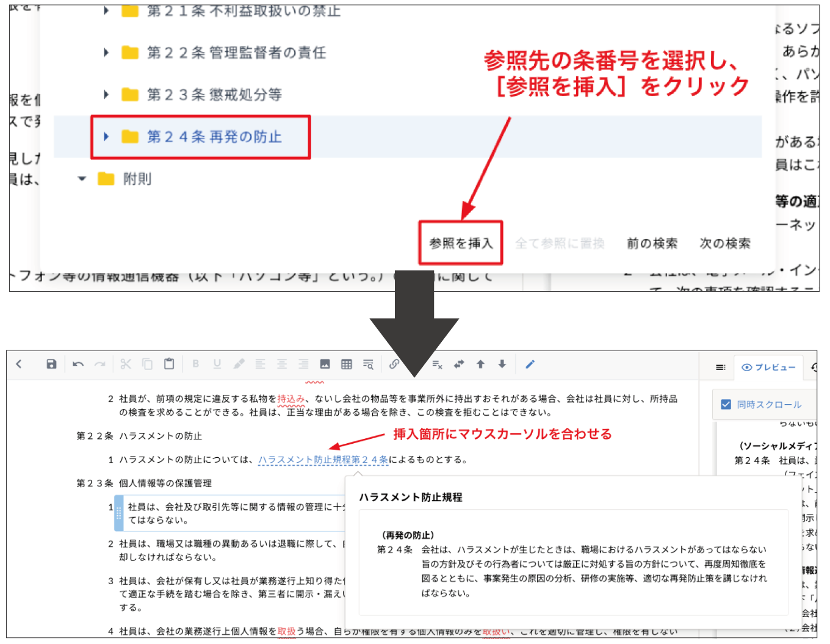Click the 次の検索 button
The height and width of the screenshot is (644, 830).
click(x=725, y=244)
